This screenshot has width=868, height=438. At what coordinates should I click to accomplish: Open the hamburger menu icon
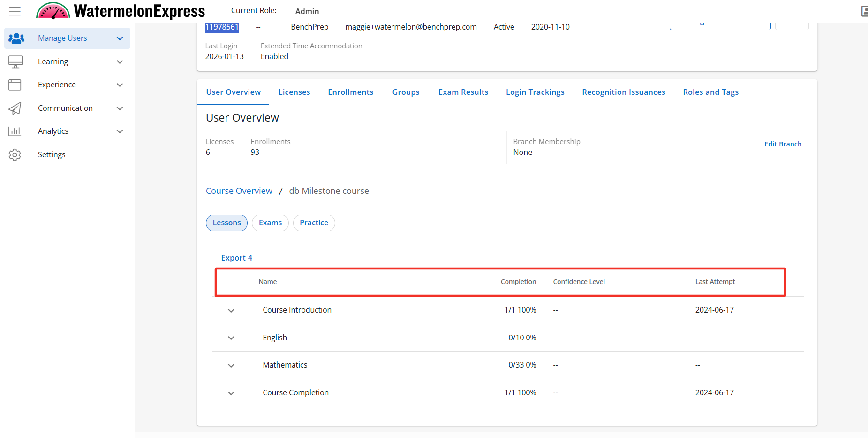coord(15,11)
